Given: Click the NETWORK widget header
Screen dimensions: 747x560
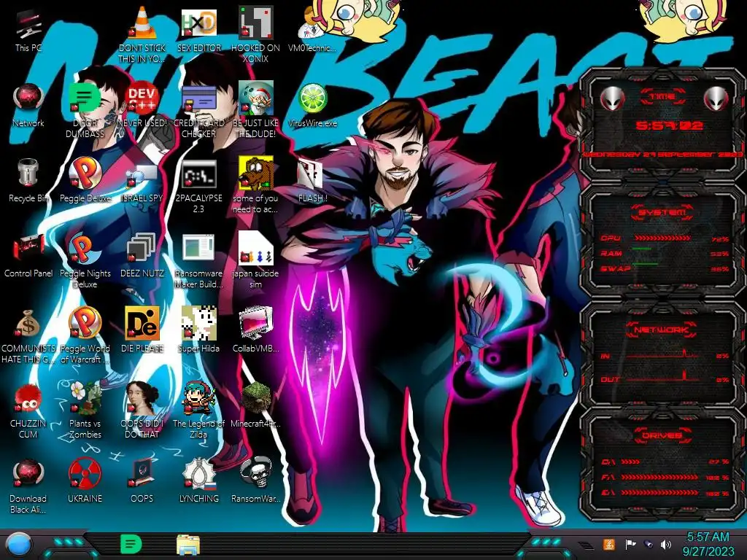Looking at the screenshot, I should click(x=661, y=330).
